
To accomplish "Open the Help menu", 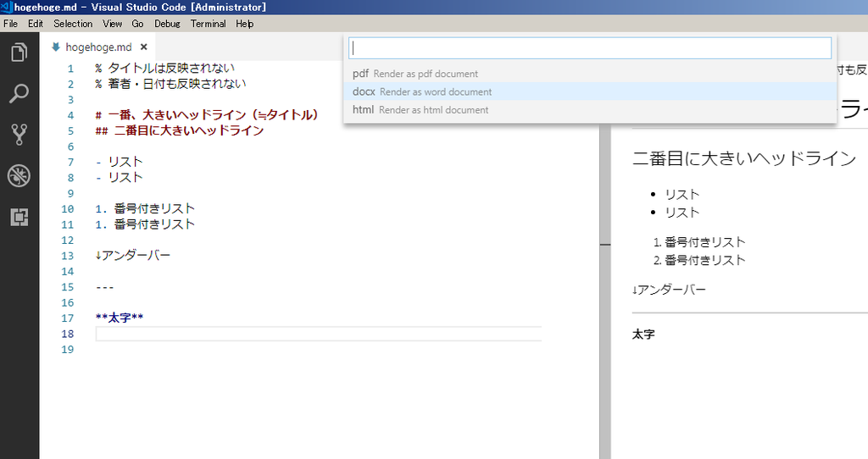I will click(245, 24).
